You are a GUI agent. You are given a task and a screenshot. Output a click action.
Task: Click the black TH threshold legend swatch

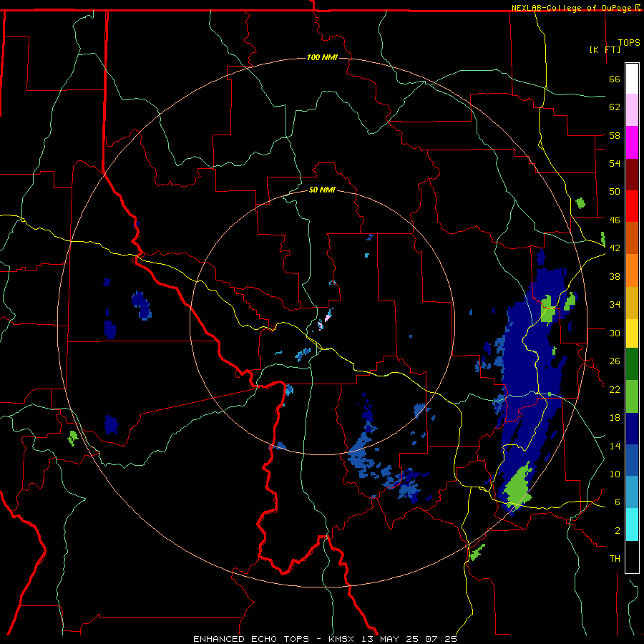click(x=632, y=557)
